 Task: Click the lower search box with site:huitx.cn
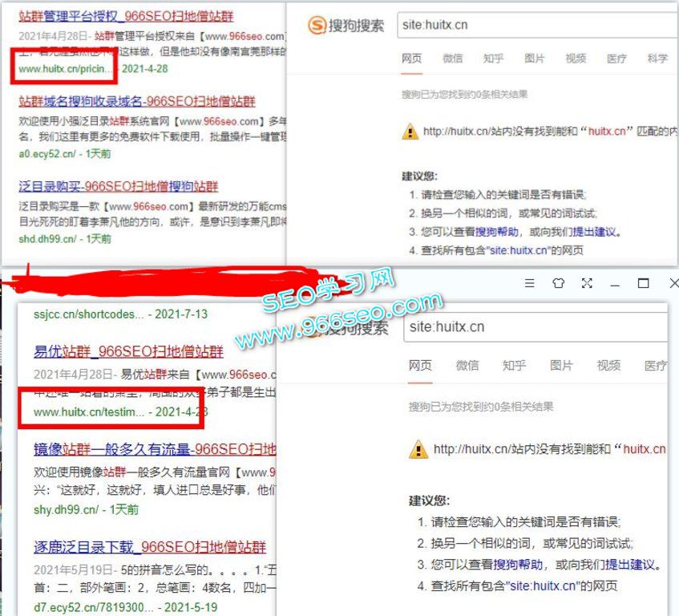click(x=536, y=326)
